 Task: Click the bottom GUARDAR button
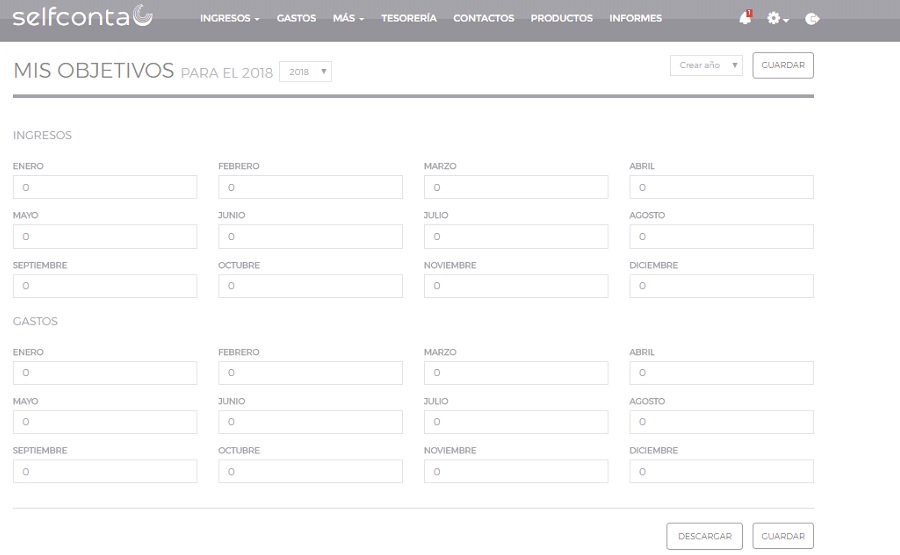(783, 536)
